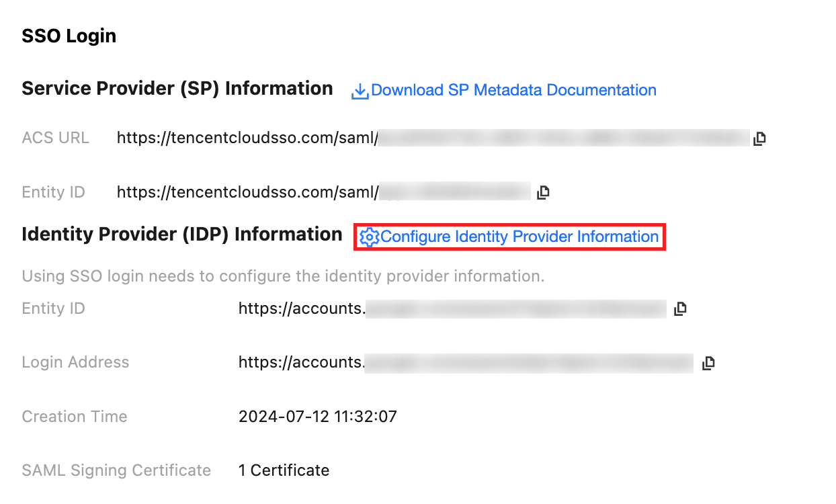Copy the Login Address with its copy icon
Image resolution: width=836 pixels, height=504 pixels.
(708, 363)
